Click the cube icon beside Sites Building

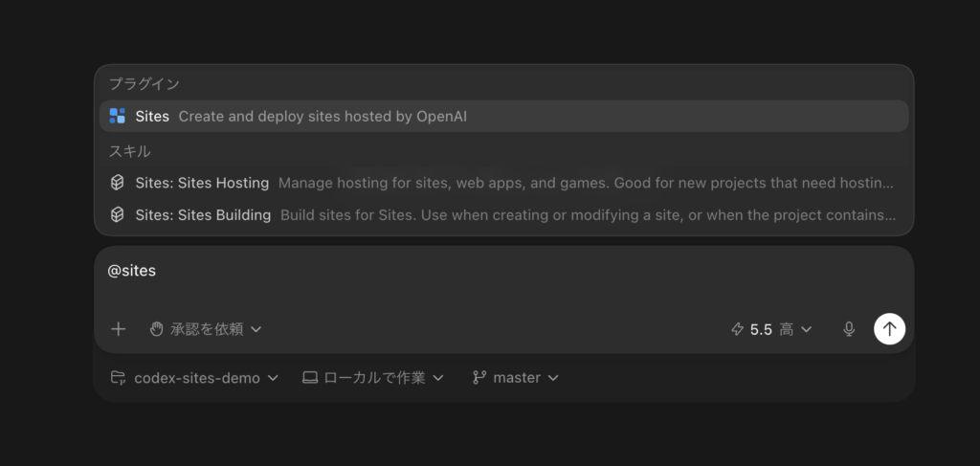coord(117,215)
